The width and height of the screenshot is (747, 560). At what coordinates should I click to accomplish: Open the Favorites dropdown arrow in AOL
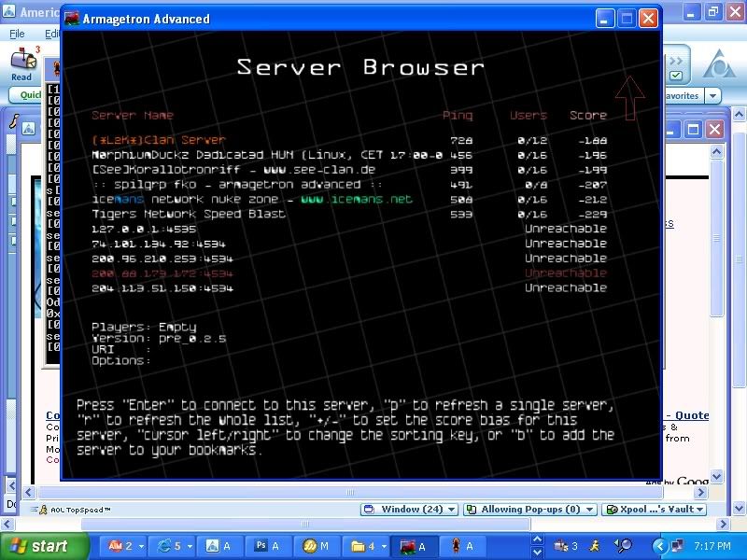(712, 96)
